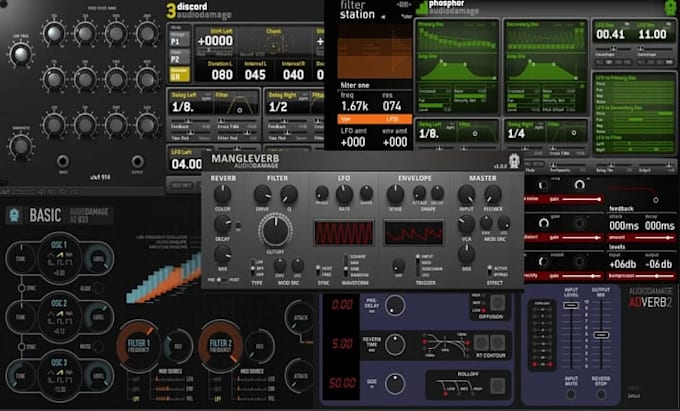Click the ADverb2 PRE-DELAY knob

[x=395, y=305]
